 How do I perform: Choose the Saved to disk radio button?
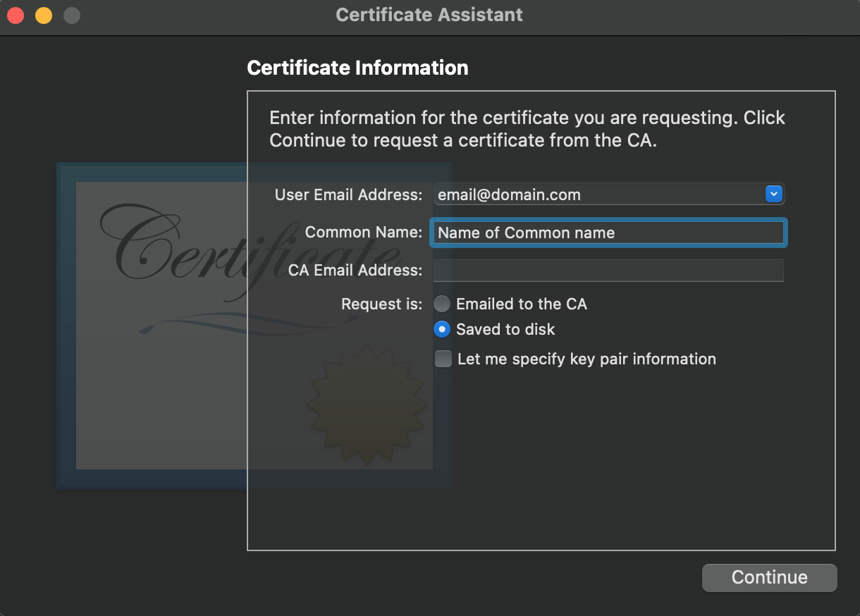pos(442,329)
